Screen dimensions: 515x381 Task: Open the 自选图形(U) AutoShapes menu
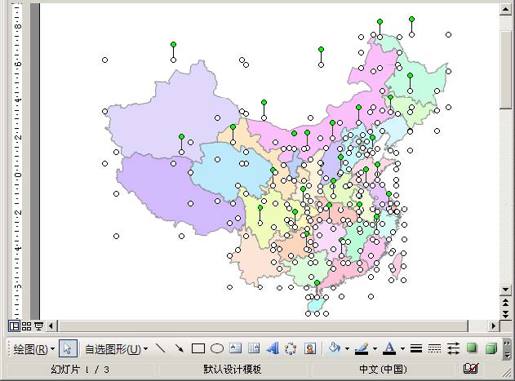click(116, 349)
